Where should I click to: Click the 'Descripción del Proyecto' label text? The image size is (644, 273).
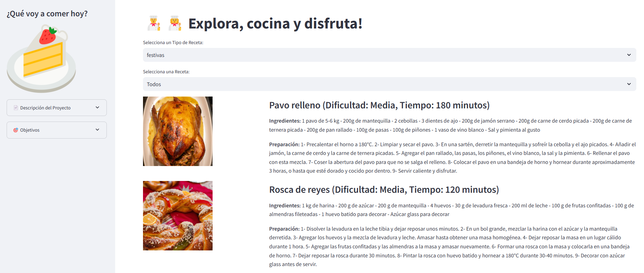click(45, 108)
